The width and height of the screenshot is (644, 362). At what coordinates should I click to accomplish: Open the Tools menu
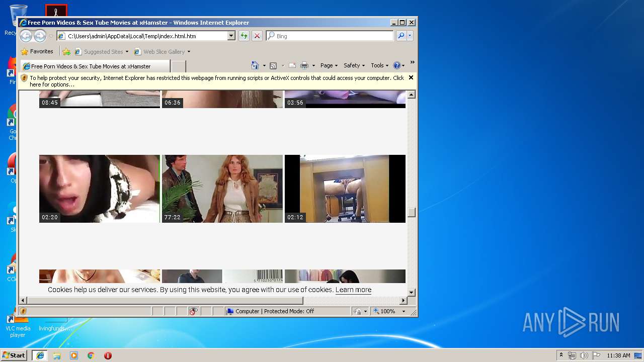380,65
